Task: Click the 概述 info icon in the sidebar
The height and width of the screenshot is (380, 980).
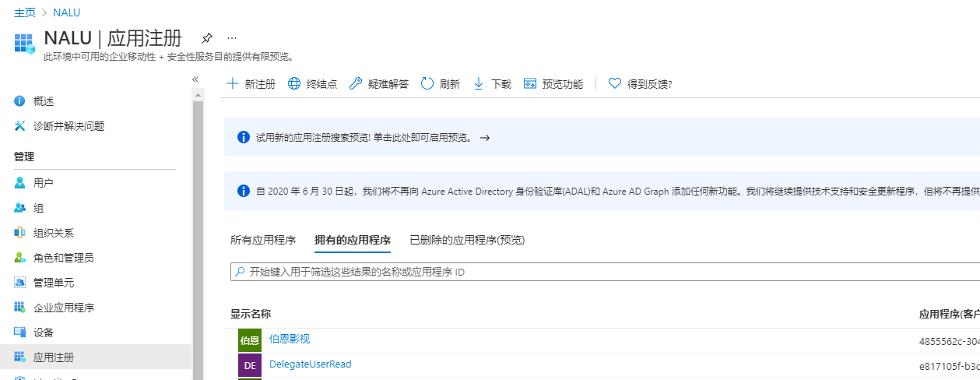Action: coord(20,101)
